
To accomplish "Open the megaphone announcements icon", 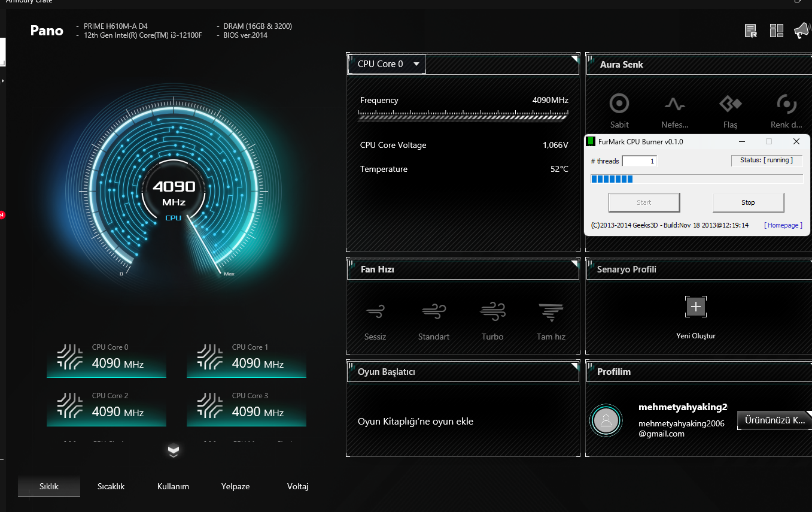I will tap(801, 31).
